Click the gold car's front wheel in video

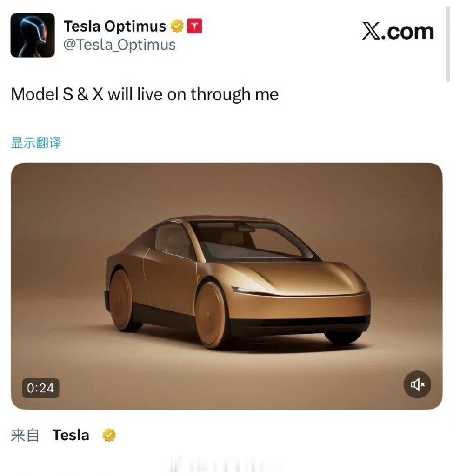click(211, 315)
